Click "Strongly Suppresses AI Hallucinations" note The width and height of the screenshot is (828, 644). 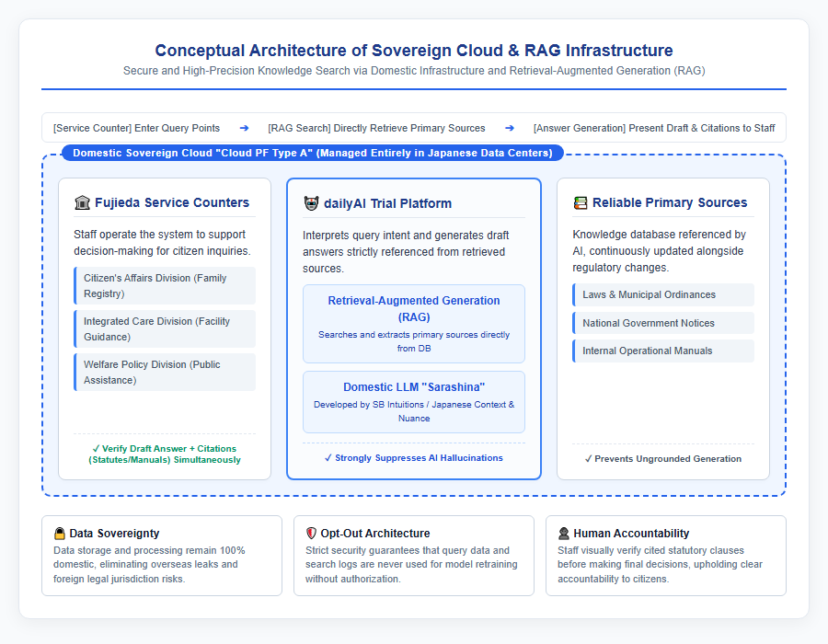(414, 458)
